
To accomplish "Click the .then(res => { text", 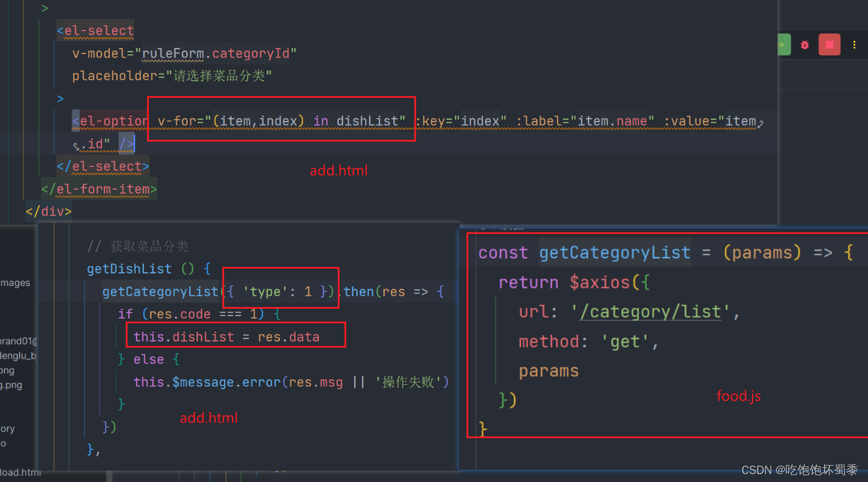I will [391, 292].
